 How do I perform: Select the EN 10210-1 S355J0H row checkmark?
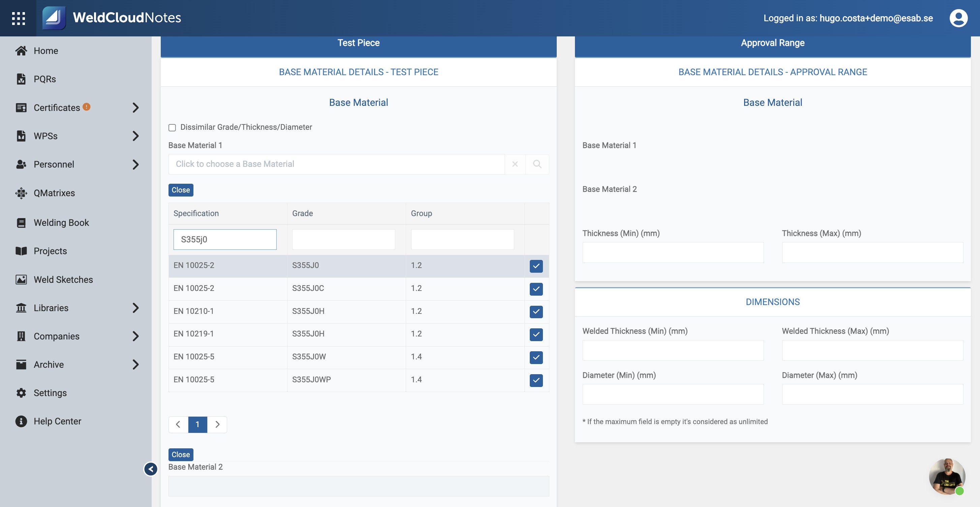tap(536, 312)
